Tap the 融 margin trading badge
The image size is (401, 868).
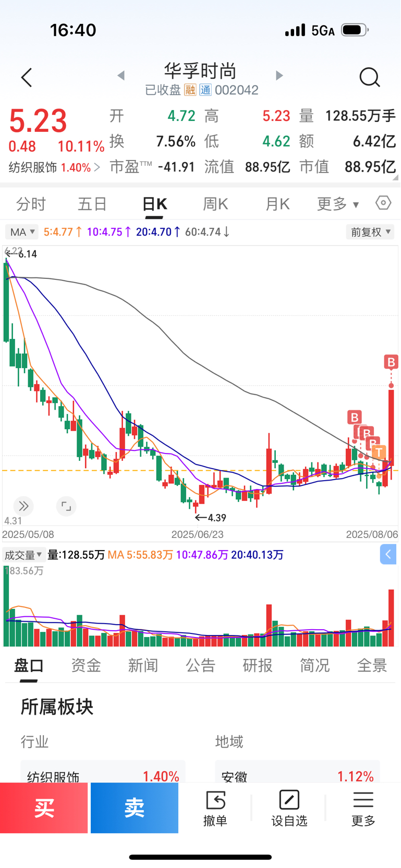[x=190, y=90]
